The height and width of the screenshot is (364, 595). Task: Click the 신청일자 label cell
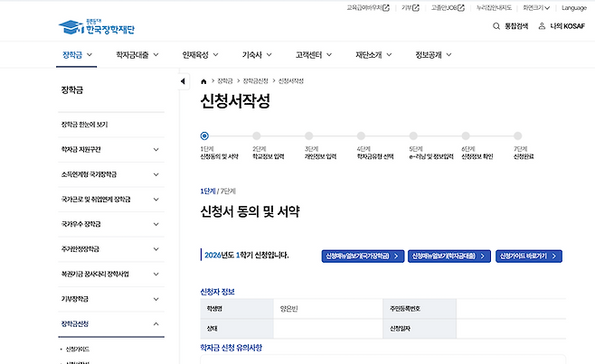(x=420, y=329)
